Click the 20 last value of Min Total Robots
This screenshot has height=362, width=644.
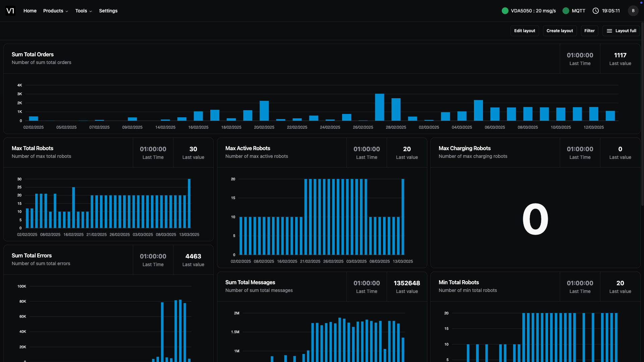(620, 283)
